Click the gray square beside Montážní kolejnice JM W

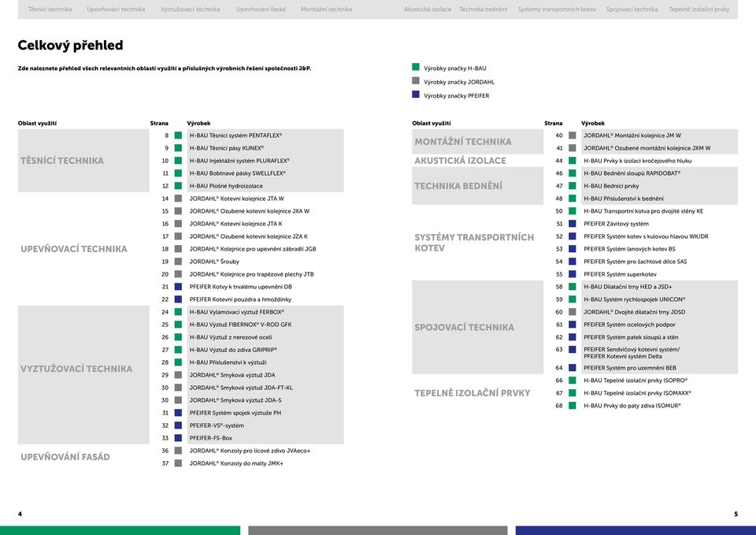click(x=573, y=136)
